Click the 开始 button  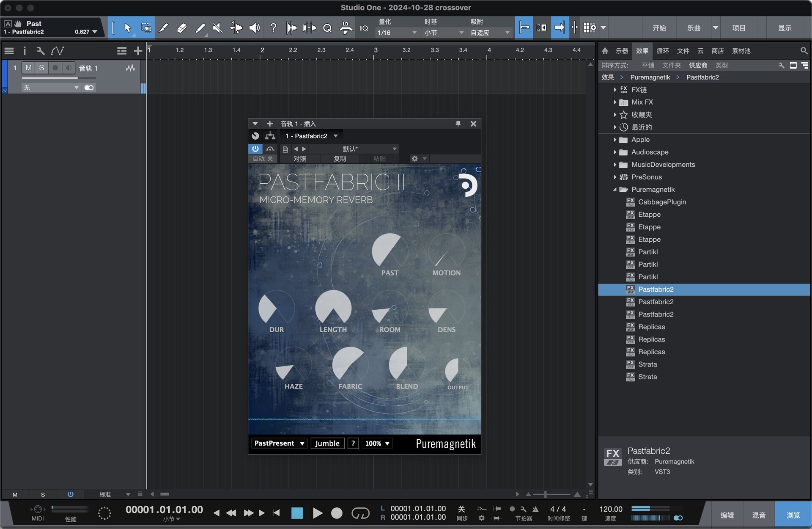click(659, 28)
